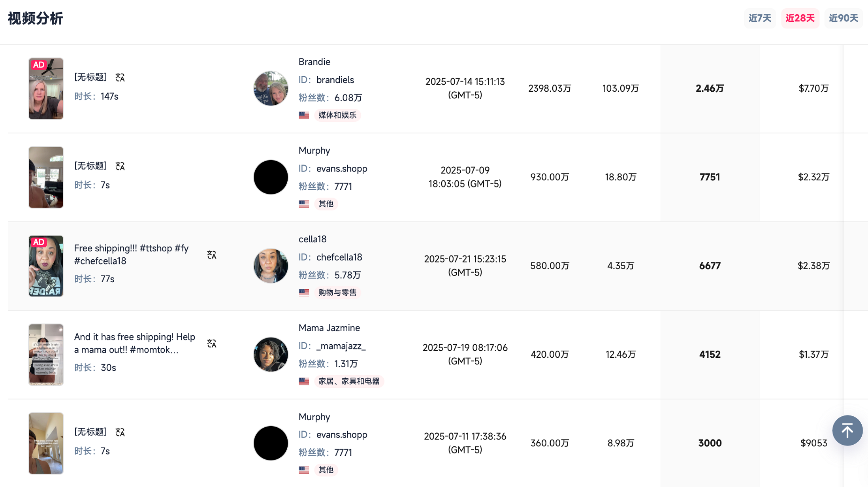868x487 pixels.
Task: Open Mama Jazmine's 30s video thumbnail
Action: (x=46, y=355)
